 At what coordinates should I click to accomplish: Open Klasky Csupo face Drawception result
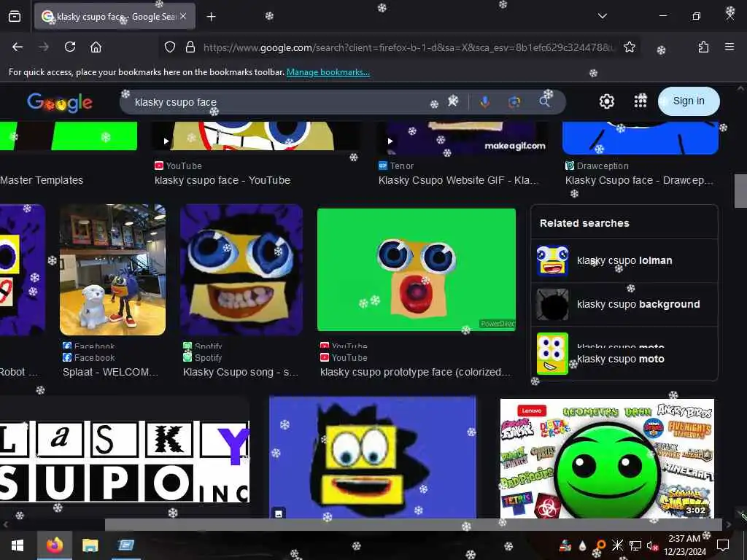(x=639, y=181)
